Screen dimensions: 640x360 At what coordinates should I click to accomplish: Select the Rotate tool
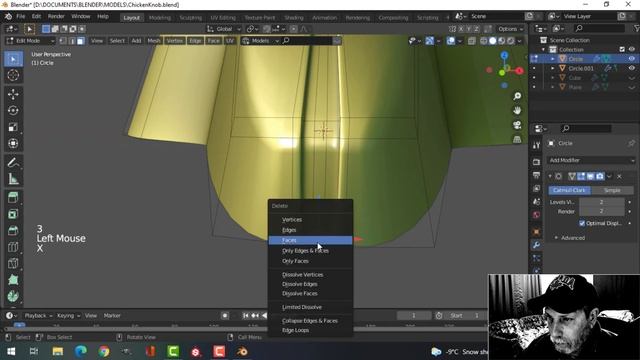click(13, 111)
